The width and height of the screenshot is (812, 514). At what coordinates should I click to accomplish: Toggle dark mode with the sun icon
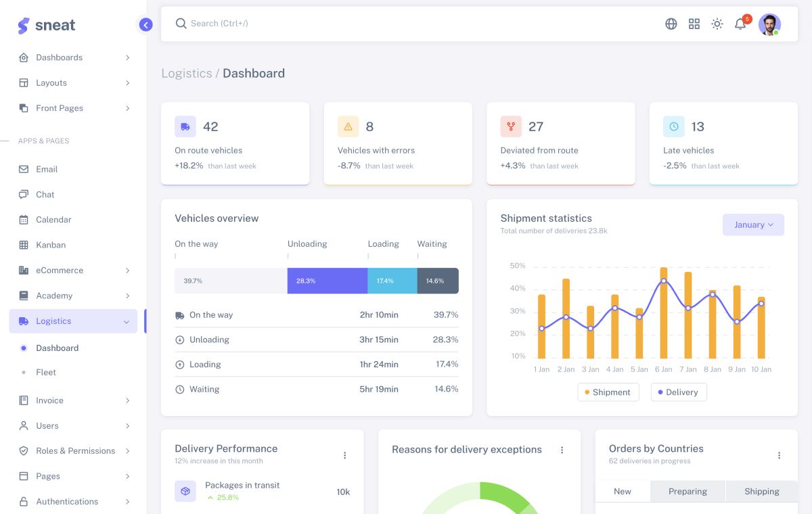point(717,24)
